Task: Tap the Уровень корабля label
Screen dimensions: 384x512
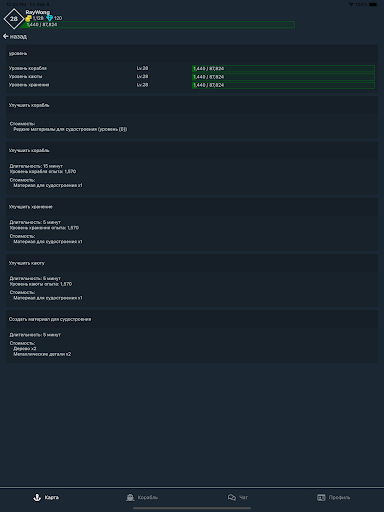Action: (28, 68)
